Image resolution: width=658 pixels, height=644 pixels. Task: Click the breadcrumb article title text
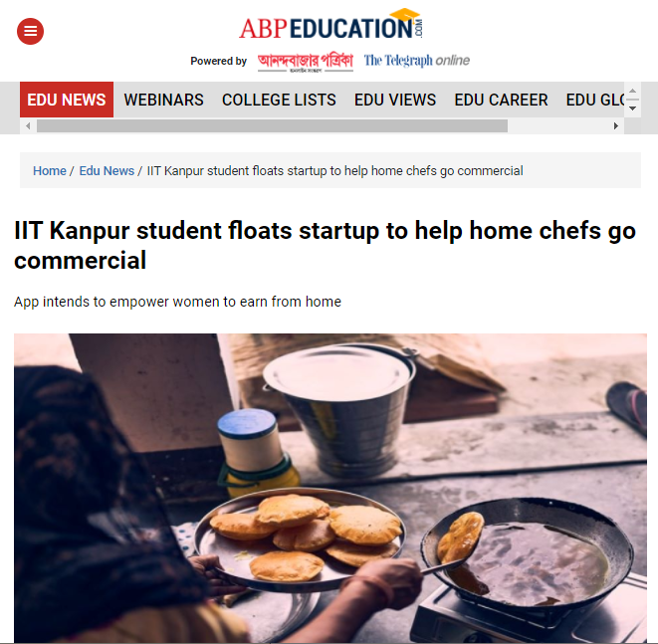coord(334,171)
